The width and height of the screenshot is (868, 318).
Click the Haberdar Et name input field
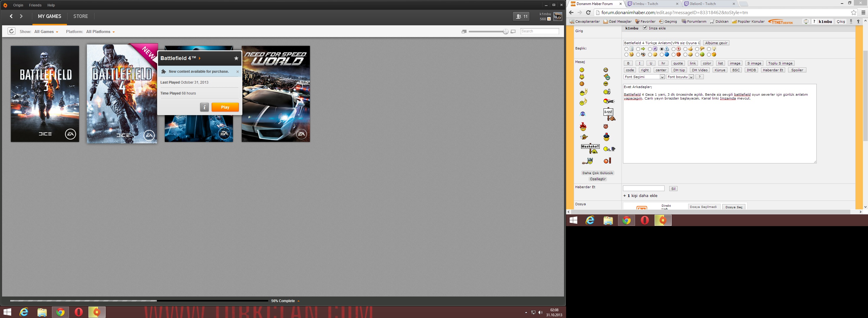643,188
